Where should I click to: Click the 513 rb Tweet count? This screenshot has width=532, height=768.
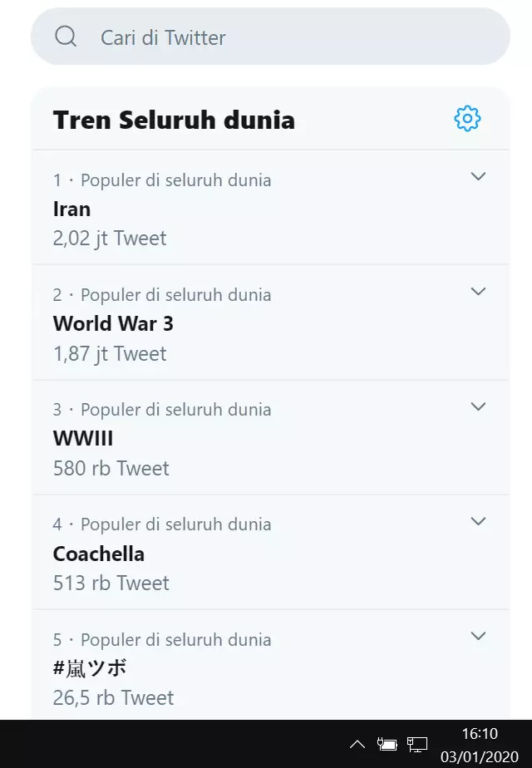point(111,583)
